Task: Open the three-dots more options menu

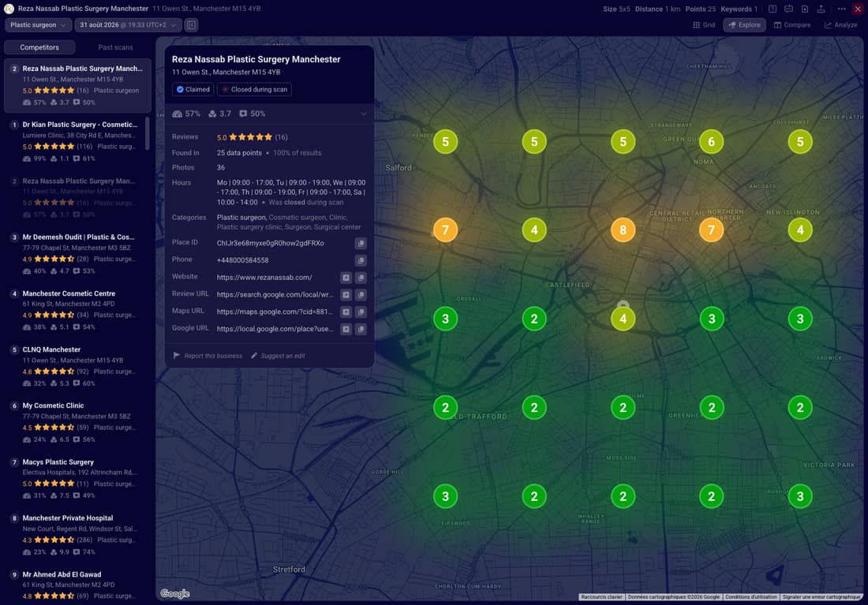Action: 841,9
